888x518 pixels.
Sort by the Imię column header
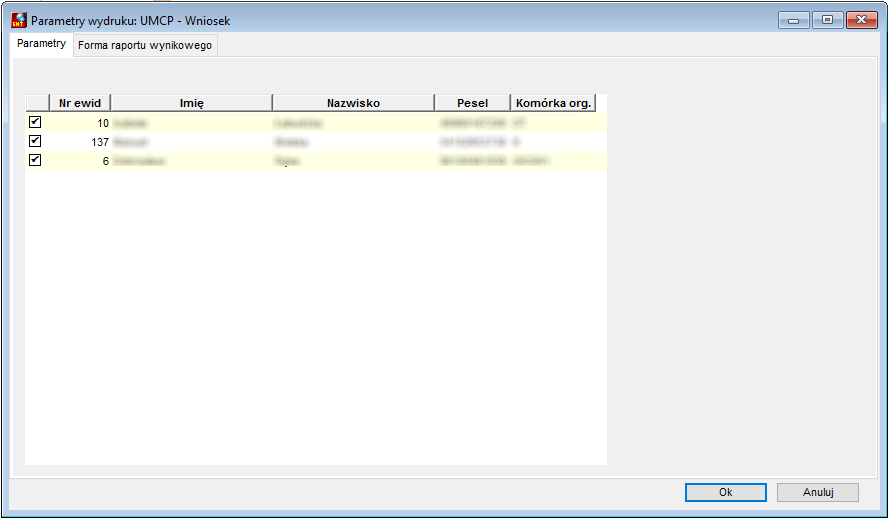click(x=191, y=103)
